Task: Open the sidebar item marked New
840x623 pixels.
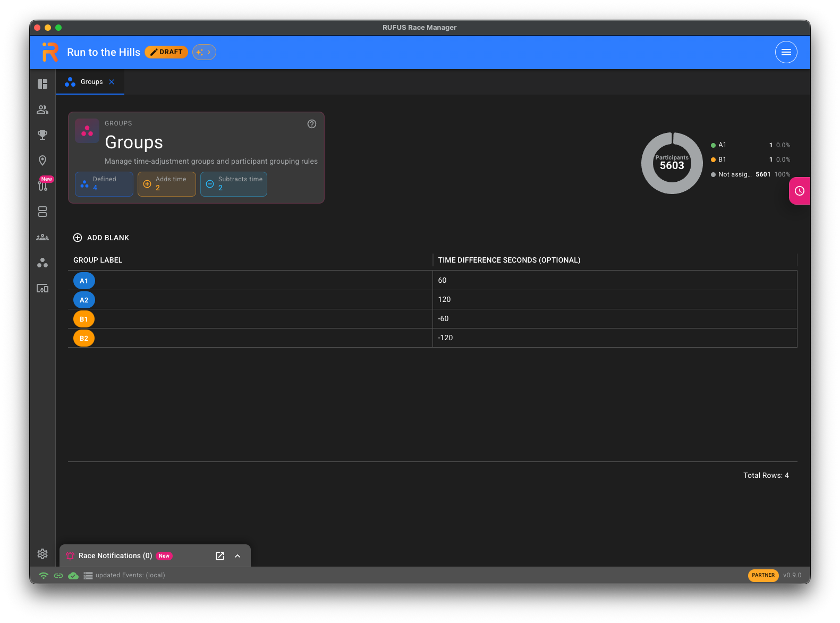Action: [x=43, y=185]
